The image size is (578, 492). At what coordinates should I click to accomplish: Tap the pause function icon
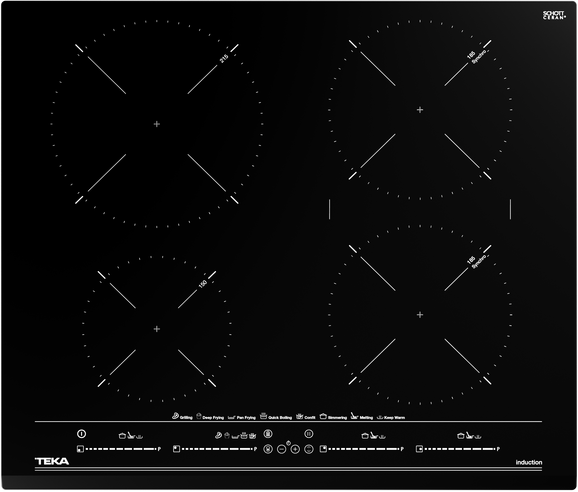309,434
